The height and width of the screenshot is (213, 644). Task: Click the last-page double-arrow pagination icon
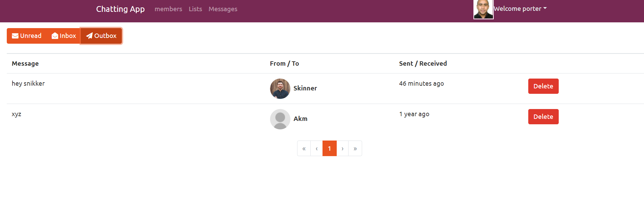pyautogui.click(x=355, y=148)
